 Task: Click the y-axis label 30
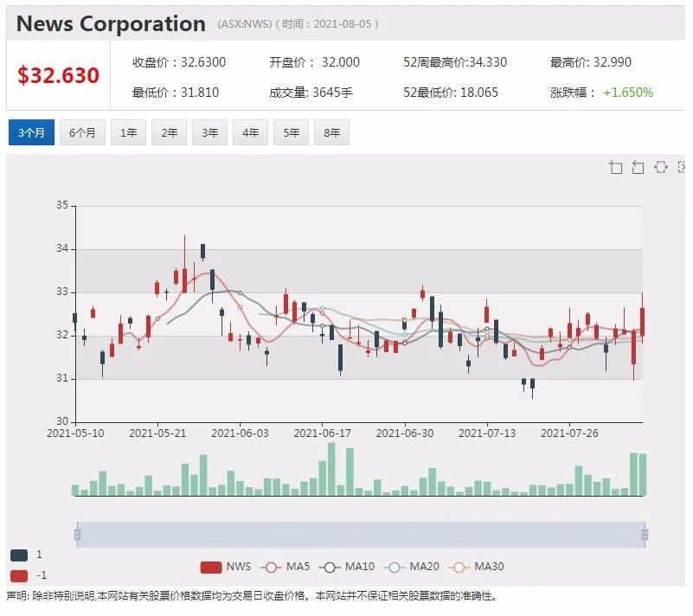point(62,421)
